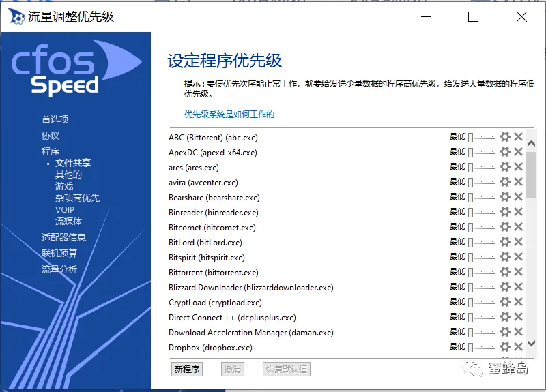Viewport: 546px width, 392px height.
Task: Open 联机预算 in sidebar
Action: click(59, 253)
